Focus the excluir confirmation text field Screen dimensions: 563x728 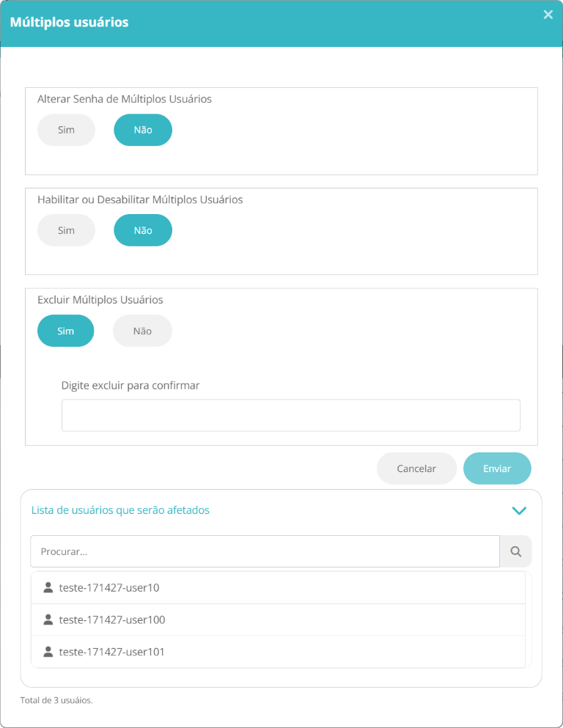291,415
